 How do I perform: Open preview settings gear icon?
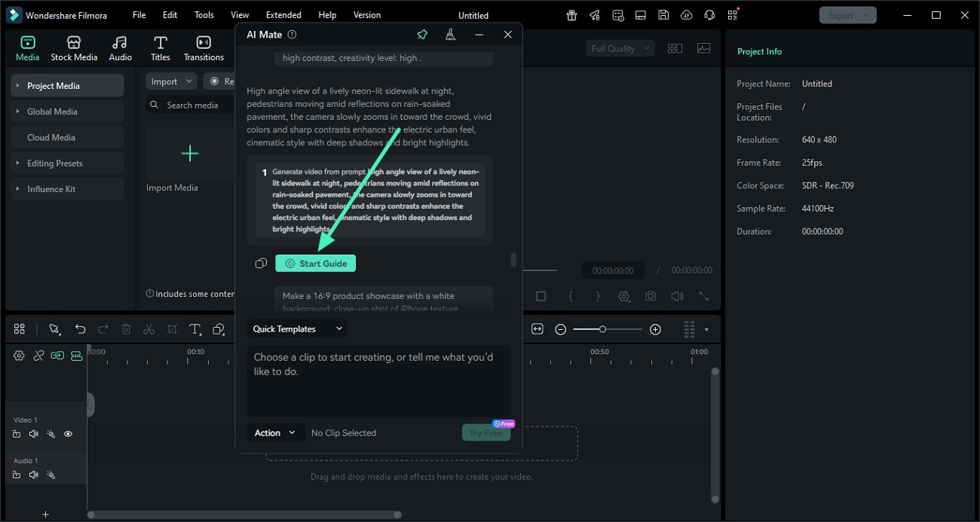click(624, 297)
